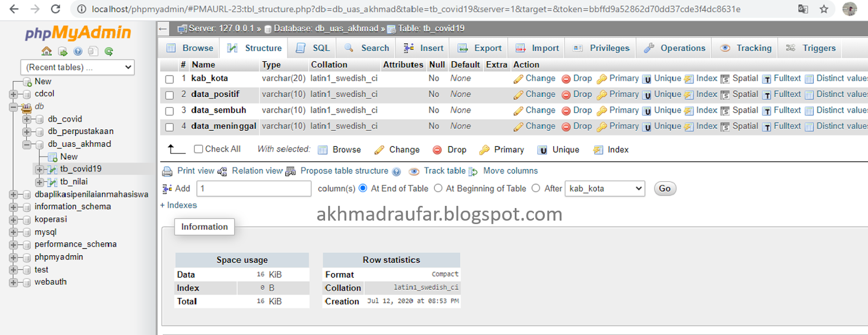The height and width of the screenshot is (335, 868).
Task: Click the With selected Browse link
Action: tap(347, 150)
